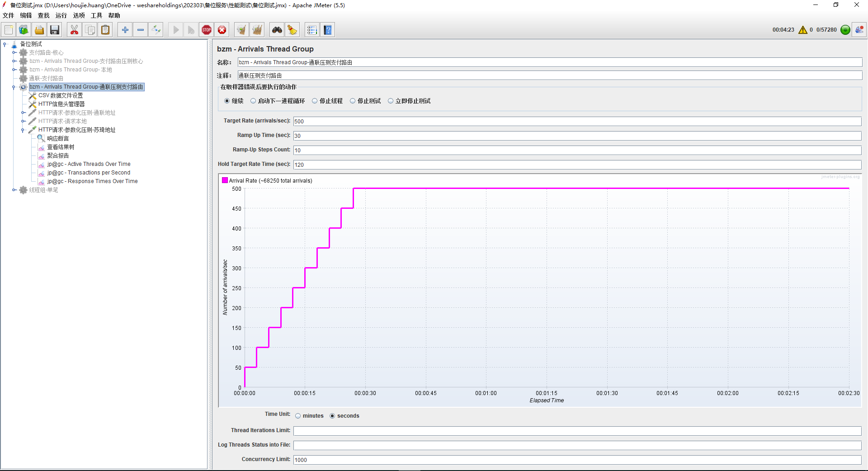This screenshot has height=471, width=868.
Task: Select jp@gc - Transactions per Second
Action: point(89,173)
